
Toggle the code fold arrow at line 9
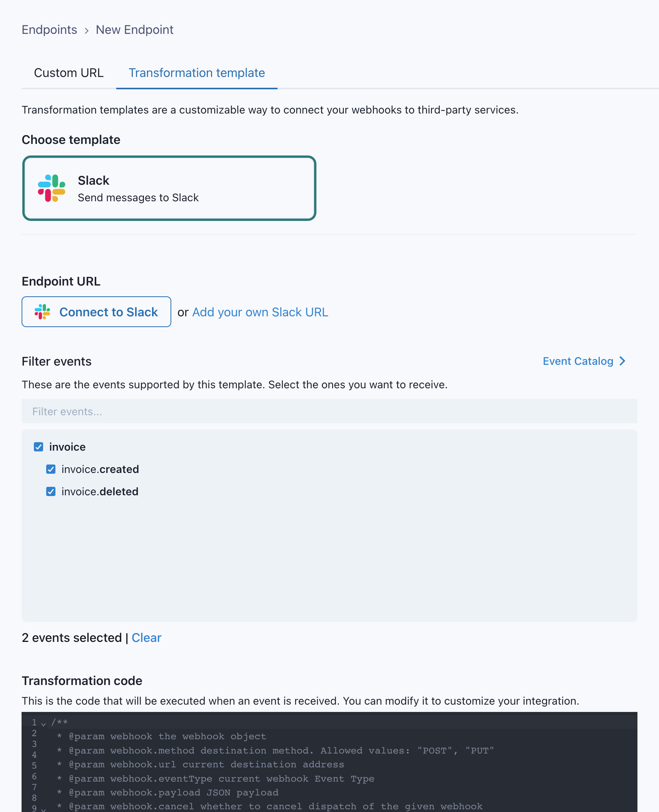[43, 809]
